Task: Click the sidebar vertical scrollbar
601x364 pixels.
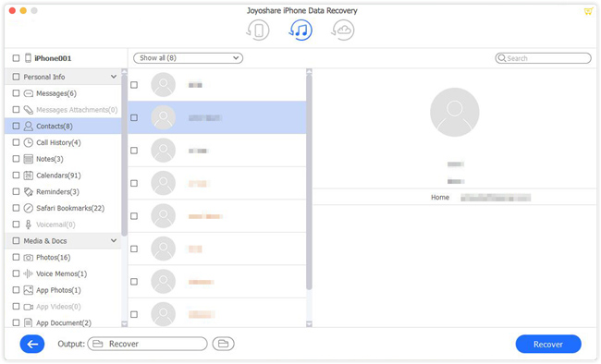Action: tap(124, 155)
